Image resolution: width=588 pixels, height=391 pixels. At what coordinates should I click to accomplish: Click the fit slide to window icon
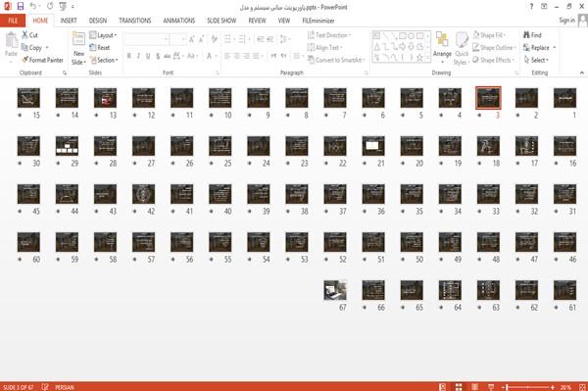pos(582,387)
